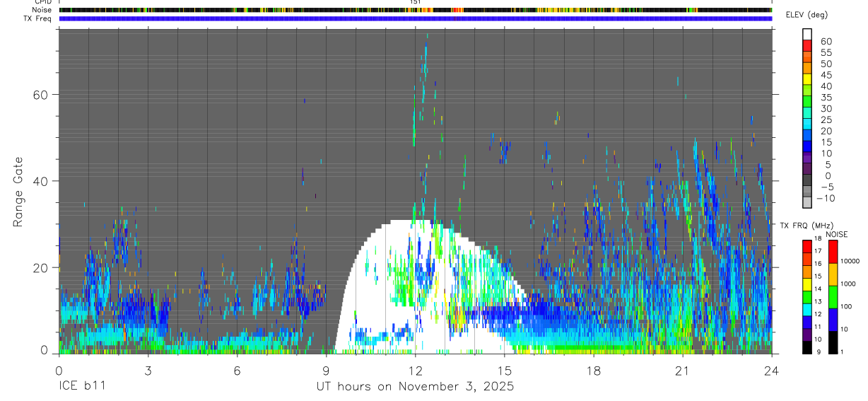Click the '25' label on ELEV colorbar

(x=826, y=120)
